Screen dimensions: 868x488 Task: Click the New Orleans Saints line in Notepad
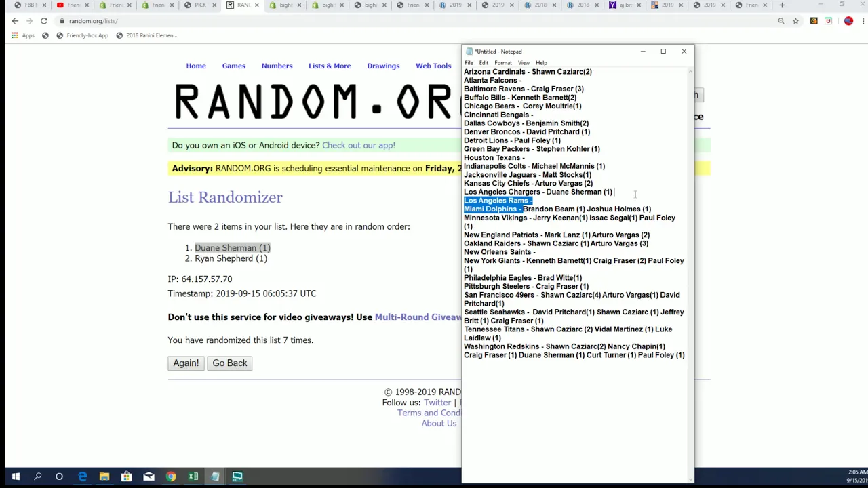pos(500,252)
